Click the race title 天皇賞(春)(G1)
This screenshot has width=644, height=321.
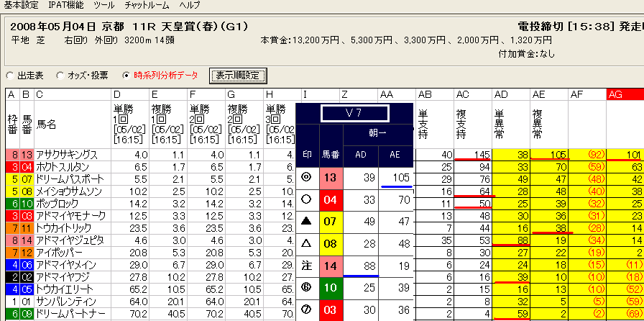(x=205, y=27)
